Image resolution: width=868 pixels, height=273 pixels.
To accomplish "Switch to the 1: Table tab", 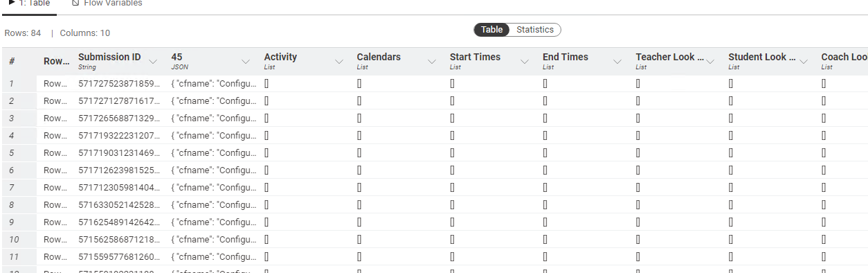I will [x=29, y=3].
